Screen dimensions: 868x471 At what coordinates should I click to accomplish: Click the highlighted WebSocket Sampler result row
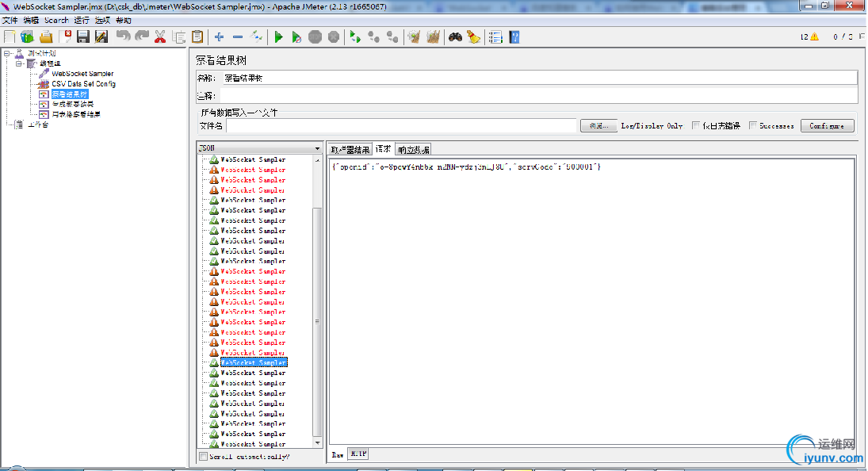point(254,362)
